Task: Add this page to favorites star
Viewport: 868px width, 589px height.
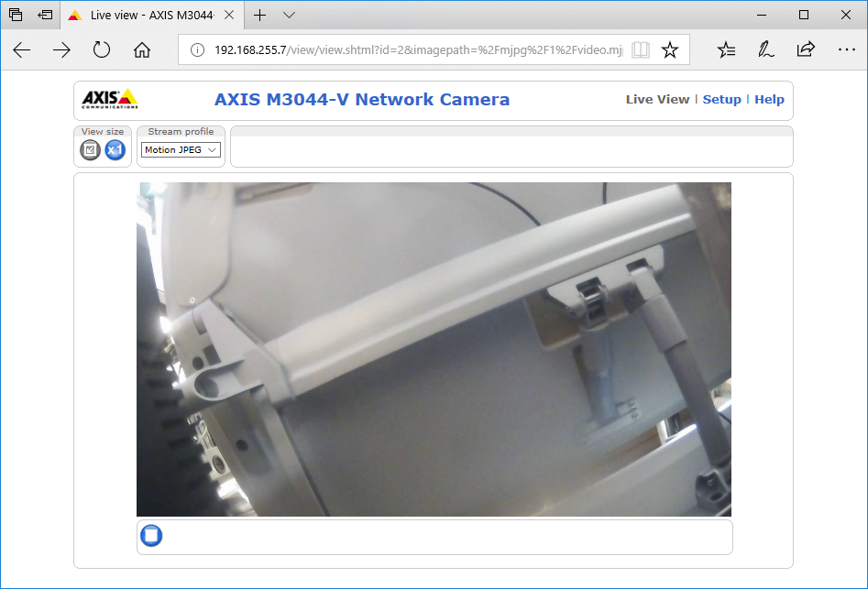Action: point(670,49)
